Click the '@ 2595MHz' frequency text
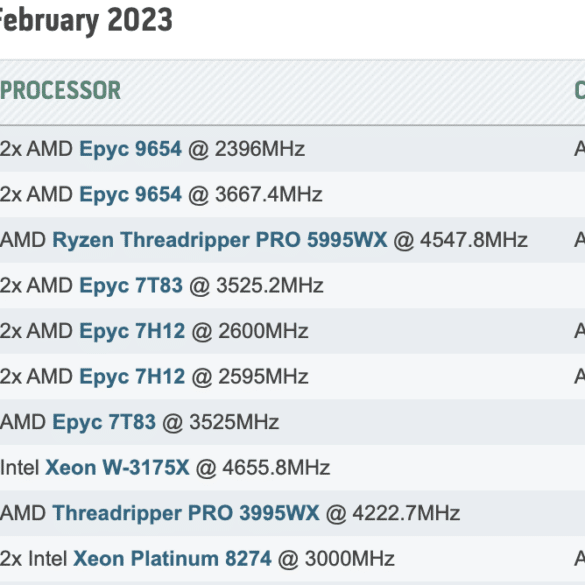The height and width of the screenshot is (585, 585). (x=250, y=376)
